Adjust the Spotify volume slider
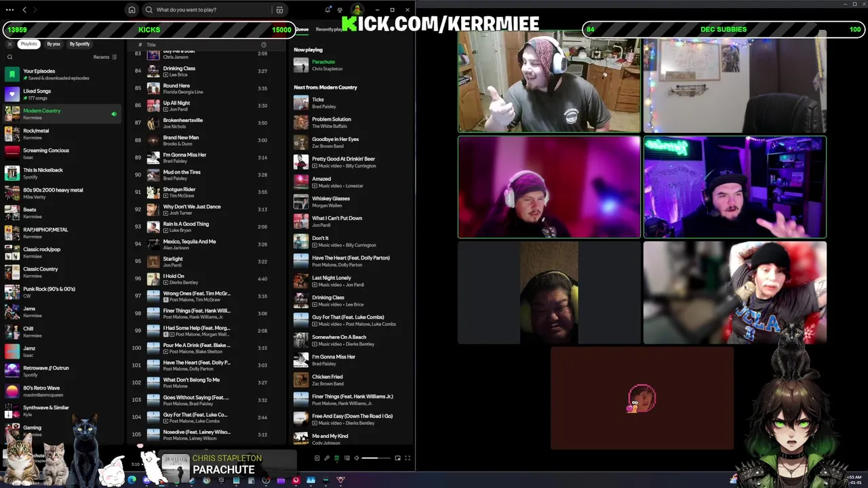This screenshot has width=868, height=488. [376, 458]
